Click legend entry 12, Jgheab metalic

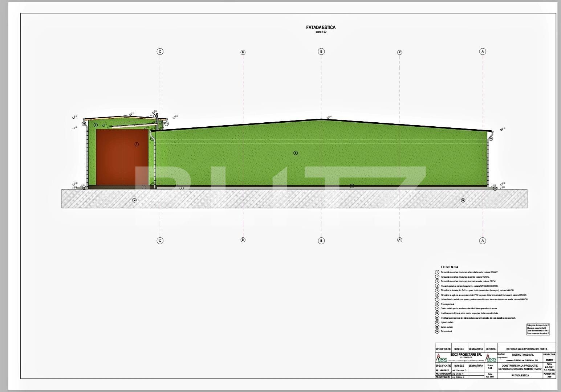tap(447, 322)
